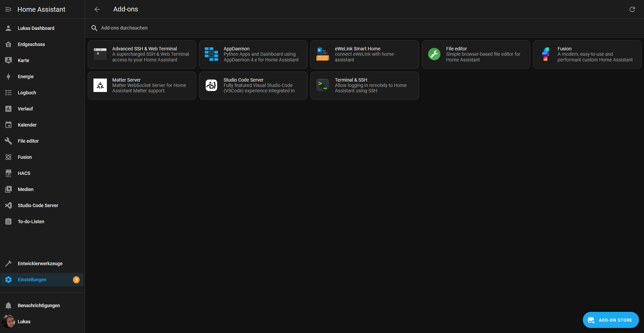Open the Studio Code Server icon
The image size is (644, 333).
coord(211,85)
